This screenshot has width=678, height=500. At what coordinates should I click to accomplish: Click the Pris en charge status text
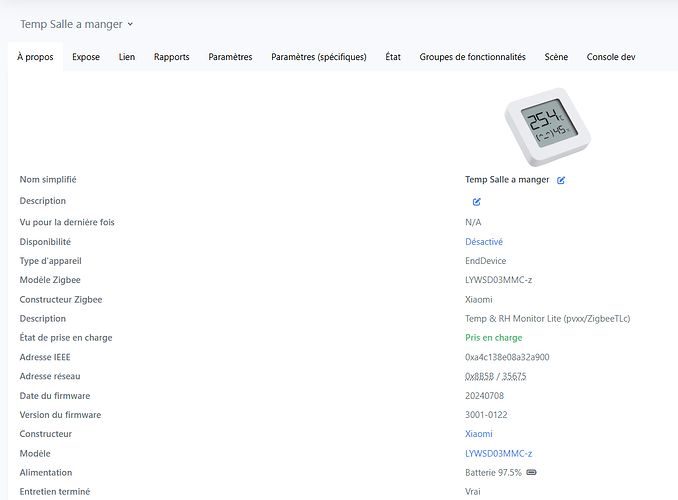[493, 338]
